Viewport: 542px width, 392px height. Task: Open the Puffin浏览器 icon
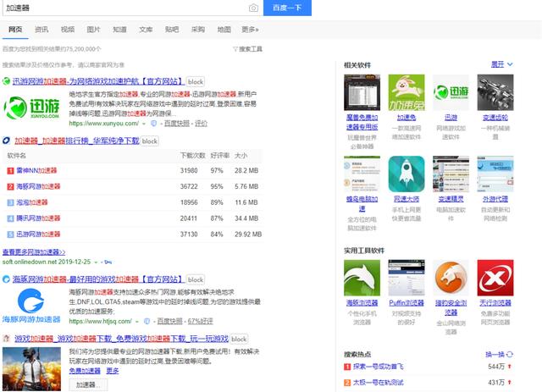click(406, 278)
